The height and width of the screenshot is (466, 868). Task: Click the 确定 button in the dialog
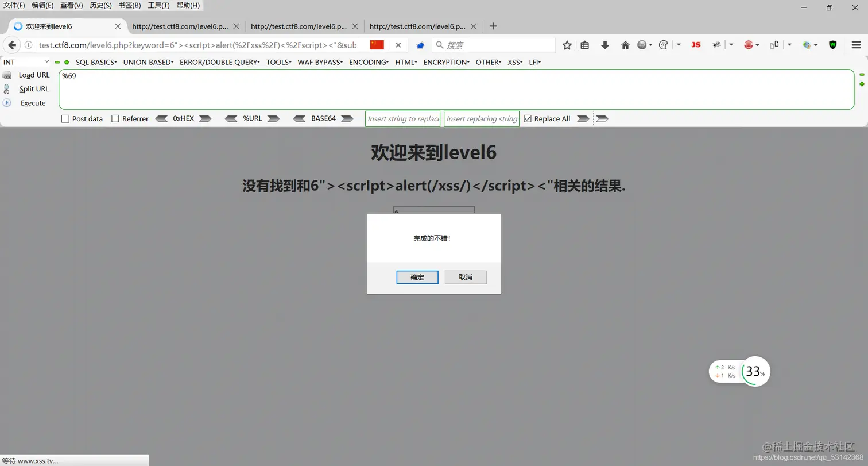[417, 277]
